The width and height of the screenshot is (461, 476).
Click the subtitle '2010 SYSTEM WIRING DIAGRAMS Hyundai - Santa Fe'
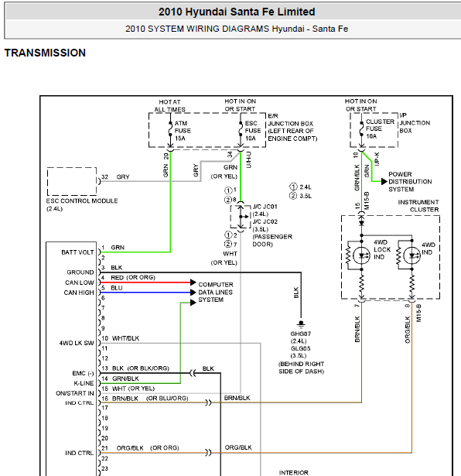coord(237,29)
